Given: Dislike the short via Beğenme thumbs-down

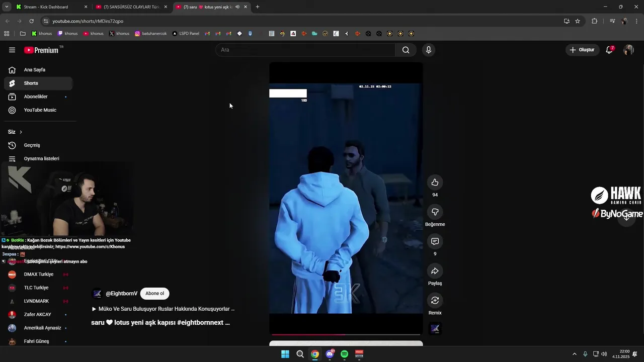Looking at the screenshot, I should [435, 212].
